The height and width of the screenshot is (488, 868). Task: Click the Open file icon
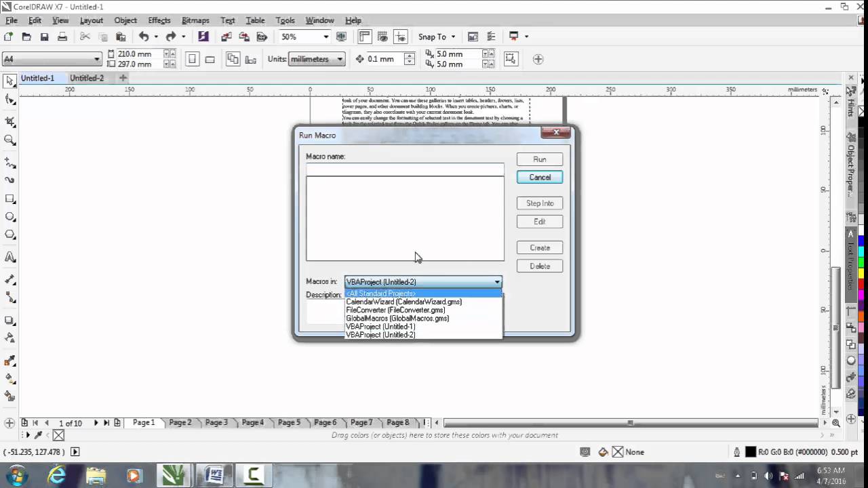pyautogui.click(x=26, y=37)
